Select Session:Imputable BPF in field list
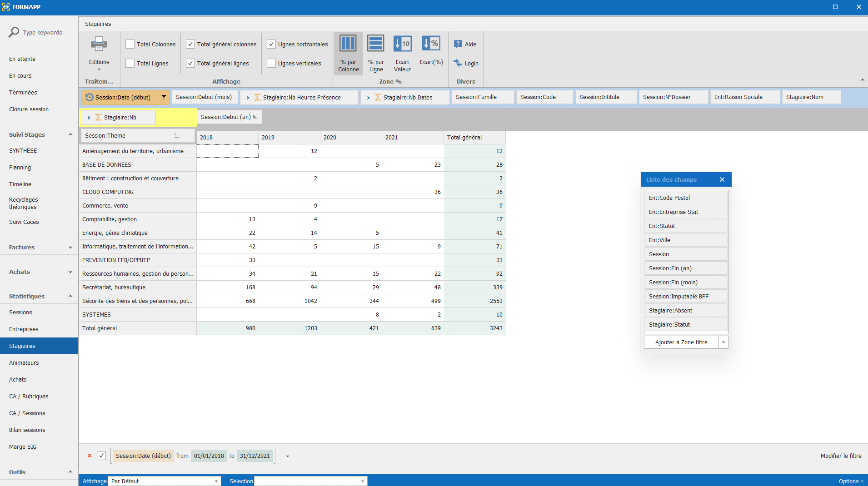The width and height of the screenshot is (868, 486). click(x=686, y=296)
